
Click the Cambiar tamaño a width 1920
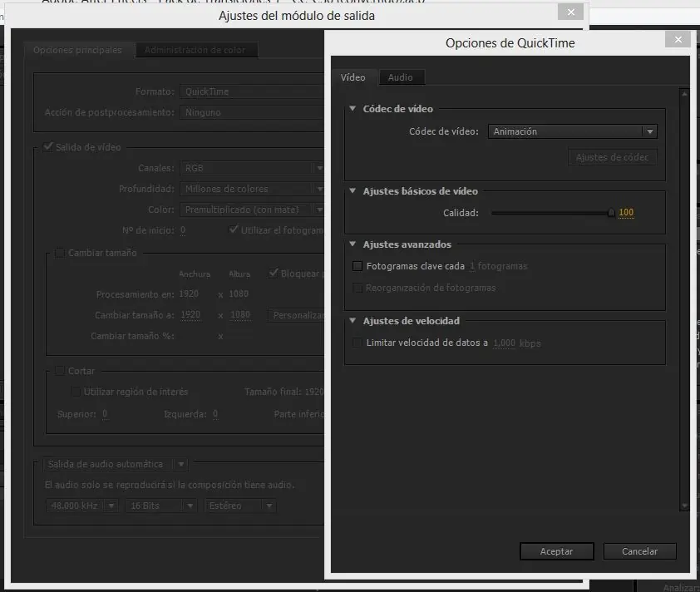(x=190, y=315)
